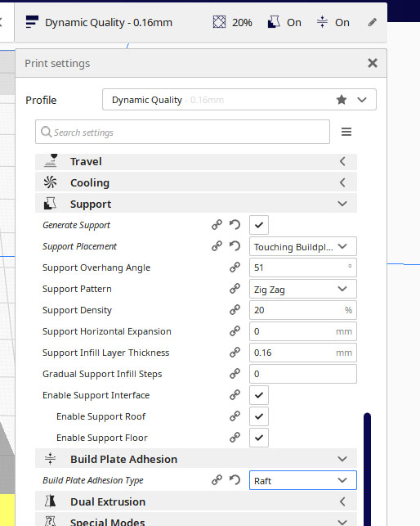Reset Generate Support with revert arrow
The height and width of the screenshot is (526, 420).
pos(235,225)
